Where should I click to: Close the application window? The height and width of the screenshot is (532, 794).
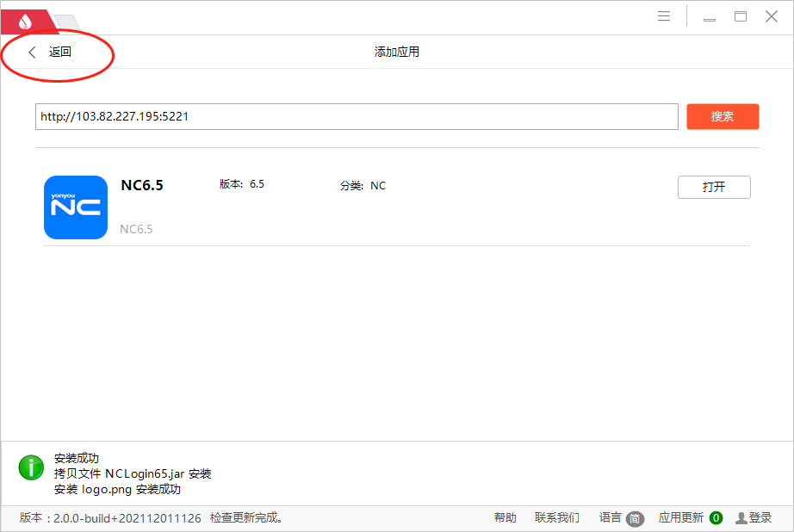pyautogui.click(x=772, y=16)
